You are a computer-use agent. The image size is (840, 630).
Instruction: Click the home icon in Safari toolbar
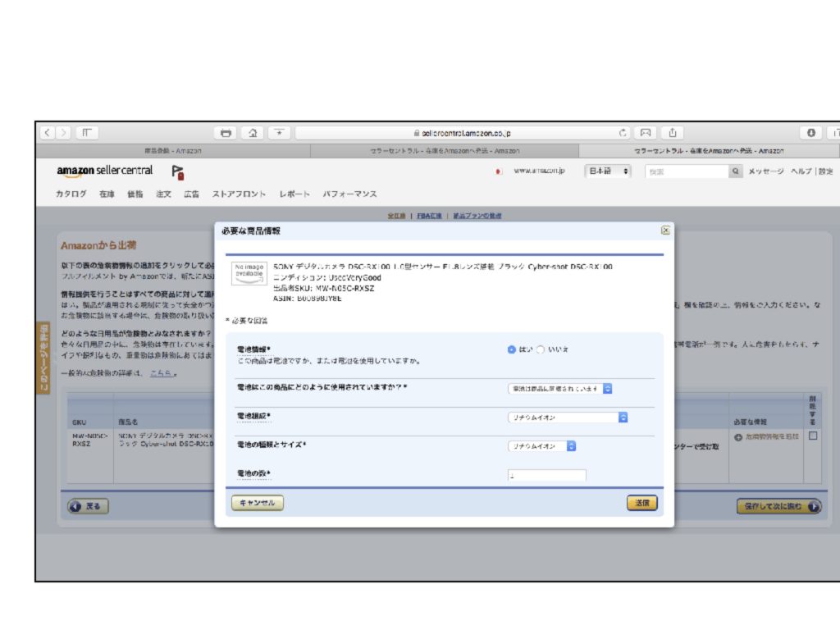253,133
